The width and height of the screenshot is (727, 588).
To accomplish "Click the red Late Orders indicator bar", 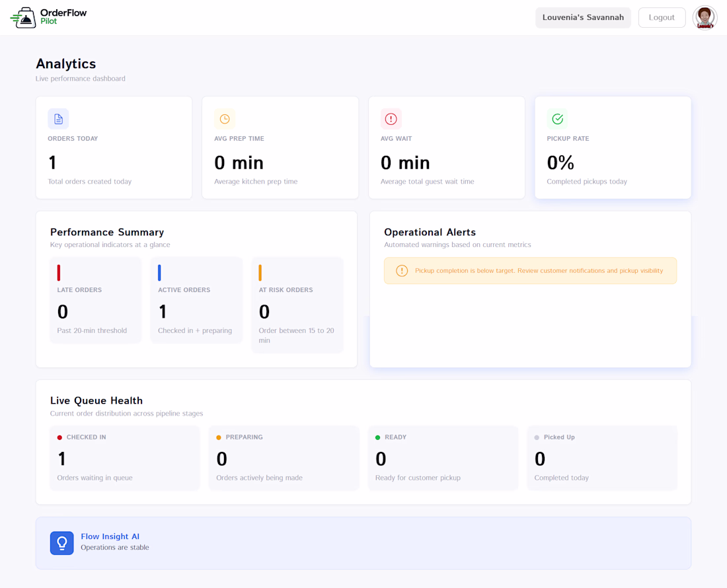I will point(59,272).
